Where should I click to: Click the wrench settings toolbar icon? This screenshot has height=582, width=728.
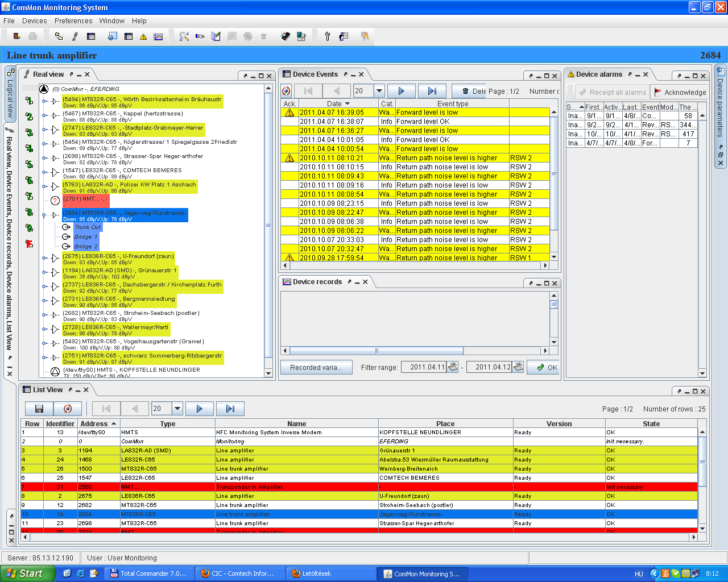pos(327,36)
